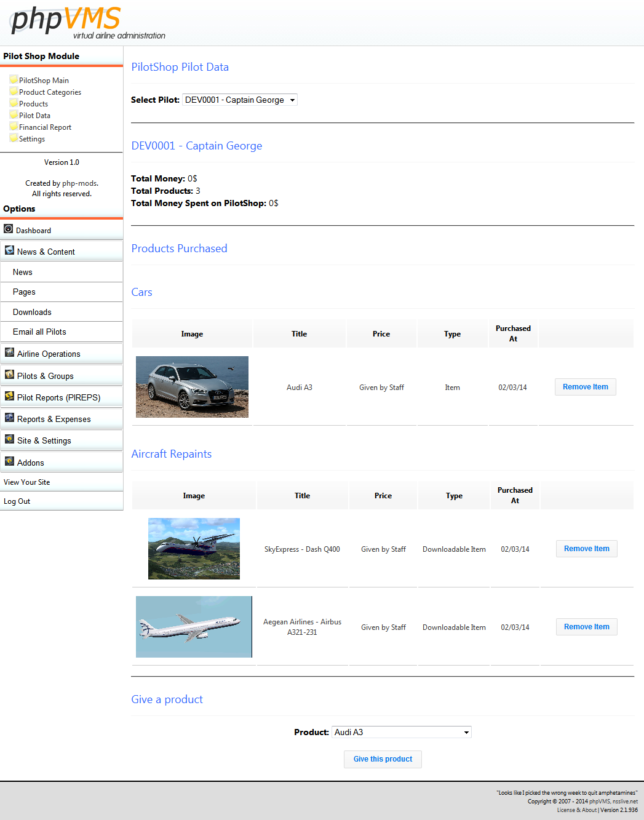This screenshot has width=644, height=820.
Task: Open the License & About footer link
Action: [577, 810]
